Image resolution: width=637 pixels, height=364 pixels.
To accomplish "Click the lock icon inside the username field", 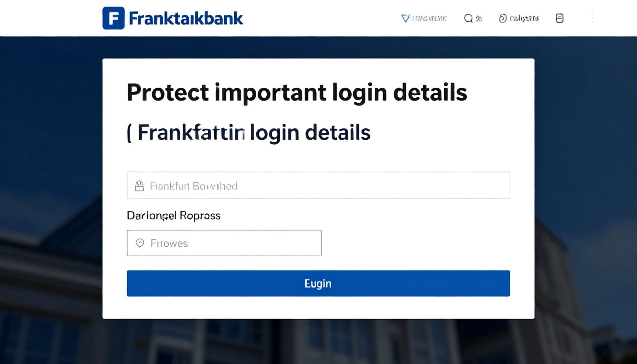I will (x=139, y=185).
